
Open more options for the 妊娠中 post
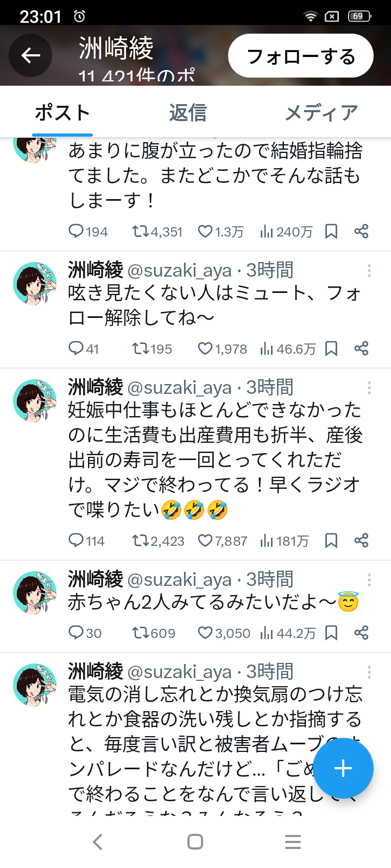pyautogui.click(x=369, y=387)
